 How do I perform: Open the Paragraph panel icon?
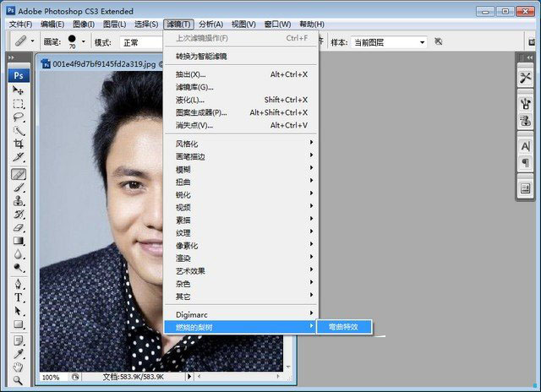click(525, 162)
